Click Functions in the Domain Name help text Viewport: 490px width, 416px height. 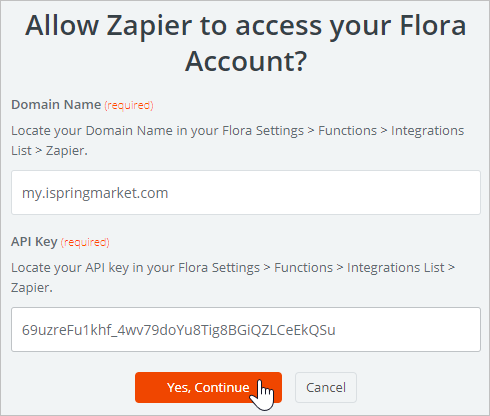click(x=347, y=131)
